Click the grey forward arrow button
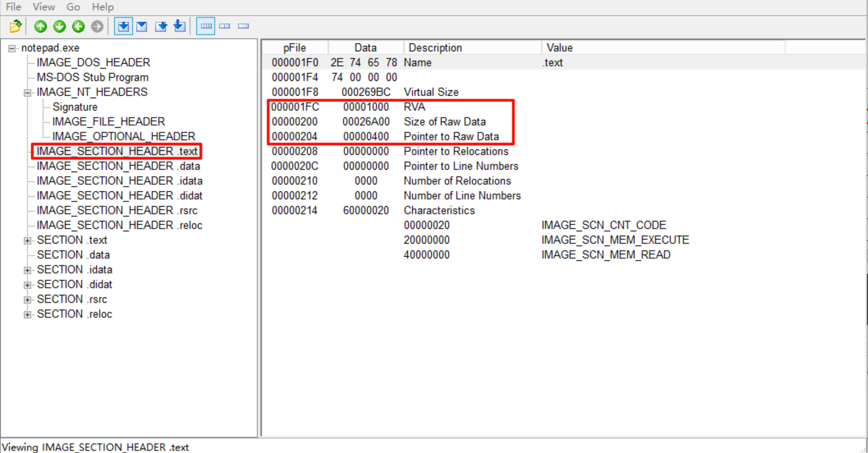 pyautogui.click(x=97, y=26)
